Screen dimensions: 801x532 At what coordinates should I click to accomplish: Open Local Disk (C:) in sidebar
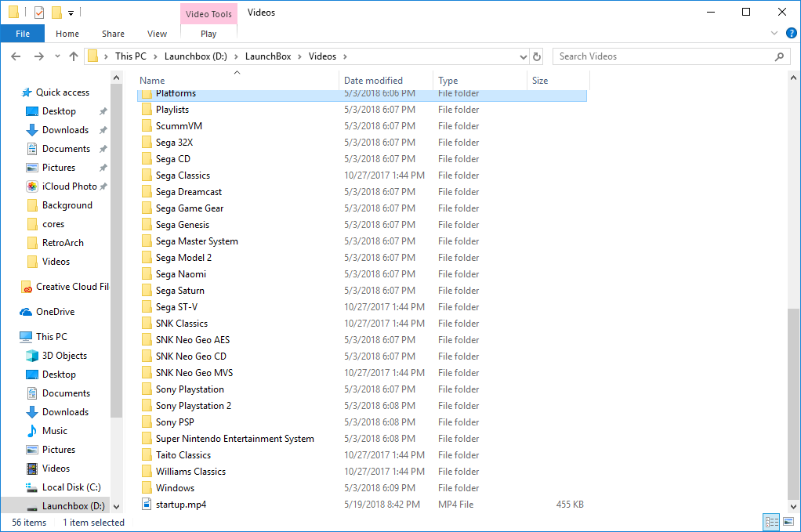pos(71,487)
